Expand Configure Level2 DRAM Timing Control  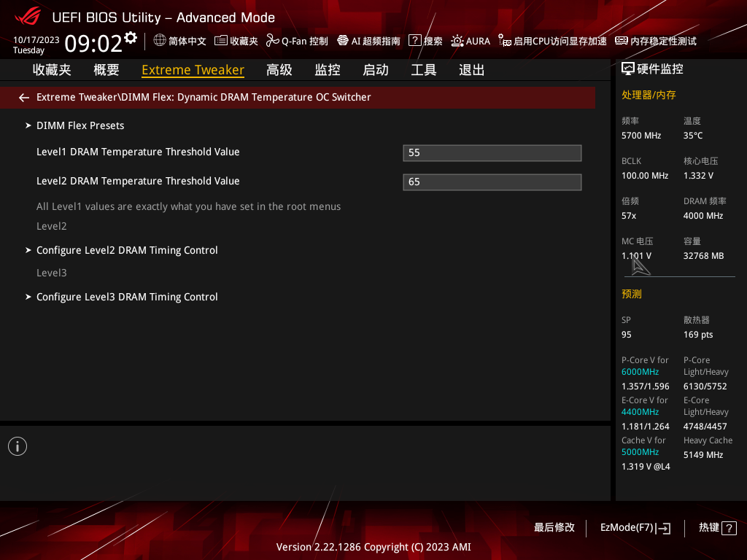[127, 250]
